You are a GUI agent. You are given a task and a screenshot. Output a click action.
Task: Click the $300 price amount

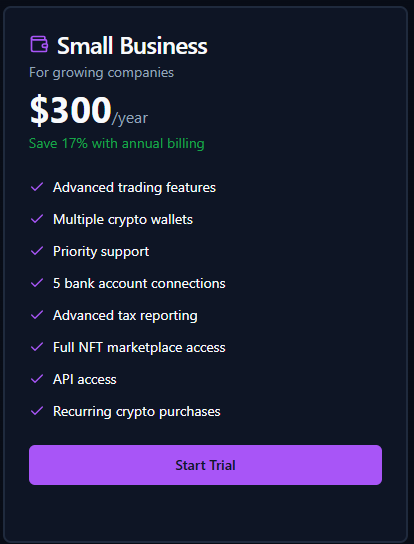(70, 110)
